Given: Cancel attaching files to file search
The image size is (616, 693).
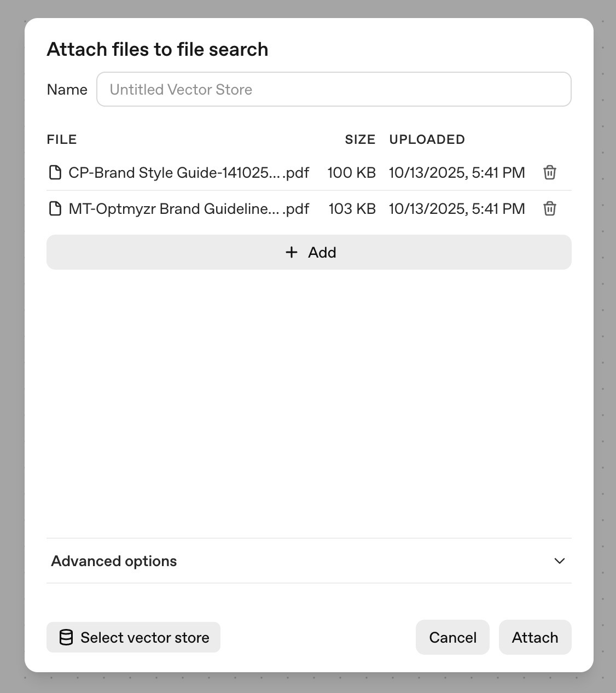Looking at the screenshot, I should 452,637.
